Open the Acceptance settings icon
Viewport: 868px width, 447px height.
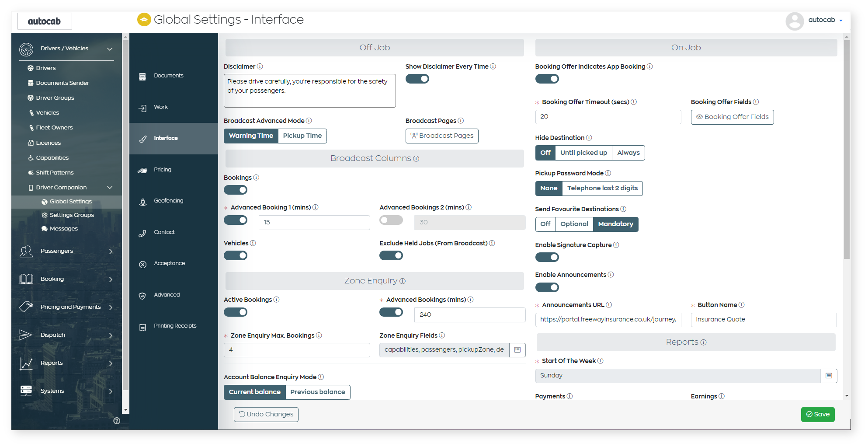tap(142, 264)
